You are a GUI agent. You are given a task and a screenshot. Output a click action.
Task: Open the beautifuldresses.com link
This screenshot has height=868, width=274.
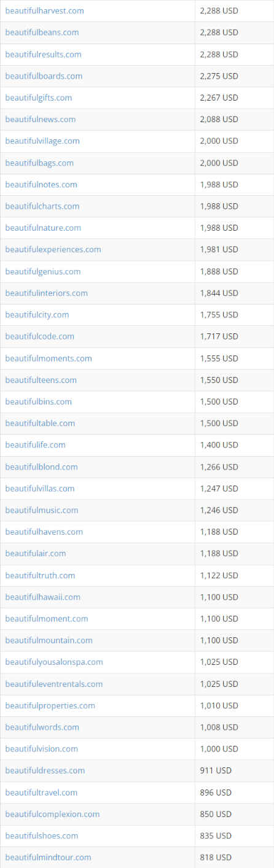(x=45, y=770)
